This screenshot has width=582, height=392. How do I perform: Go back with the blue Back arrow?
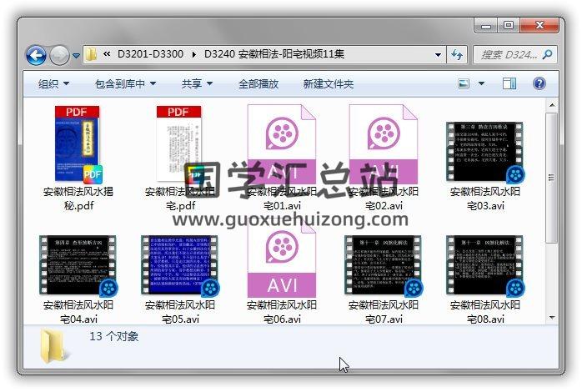pyautogui.click(x=36, y=55)
